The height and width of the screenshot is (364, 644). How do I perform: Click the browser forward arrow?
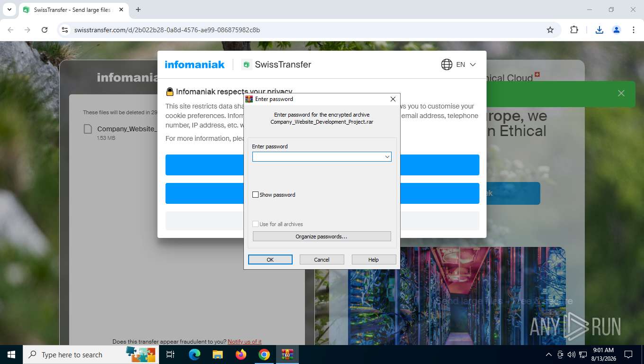coord(27,30)
